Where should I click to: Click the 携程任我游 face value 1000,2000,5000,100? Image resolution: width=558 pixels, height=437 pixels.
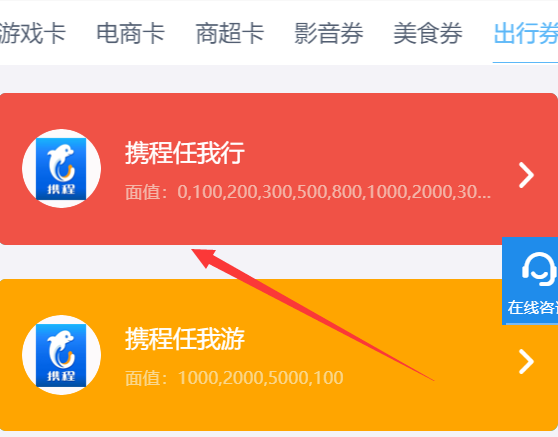tap(260, 378)
